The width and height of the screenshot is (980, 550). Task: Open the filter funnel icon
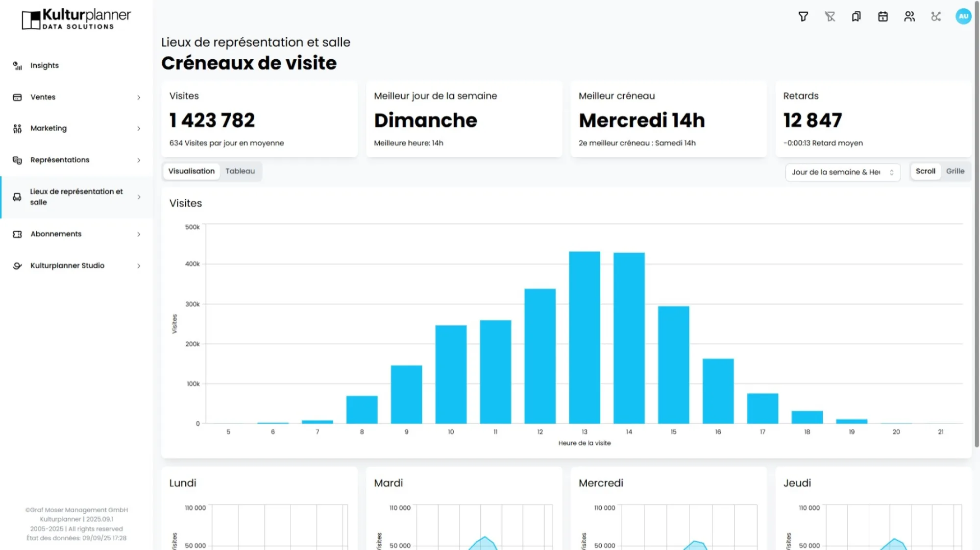803,17
